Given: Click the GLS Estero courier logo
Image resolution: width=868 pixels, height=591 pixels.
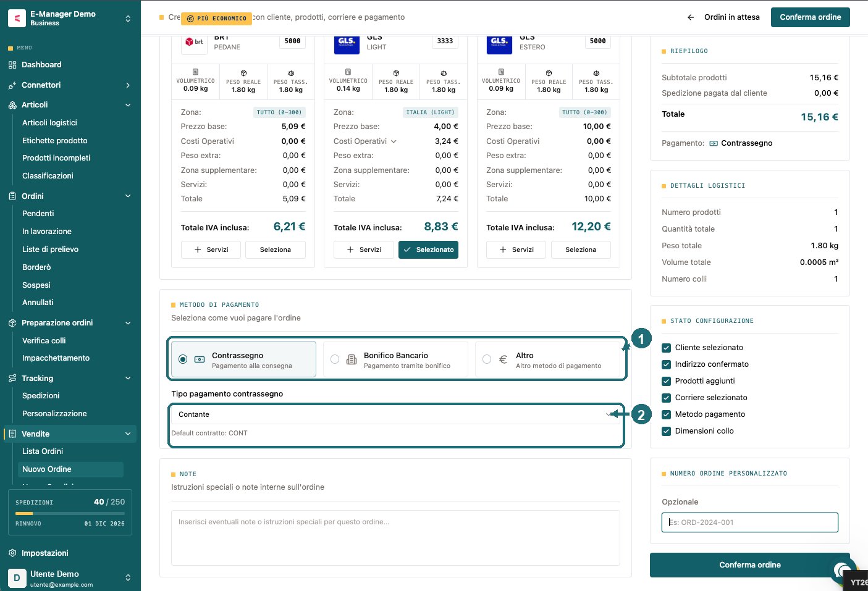Looking at the screenshot, I should tap(499, 42).
